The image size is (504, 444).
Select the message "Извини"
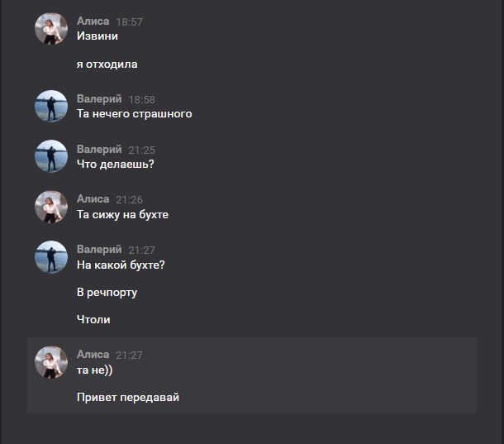(97, 36)
